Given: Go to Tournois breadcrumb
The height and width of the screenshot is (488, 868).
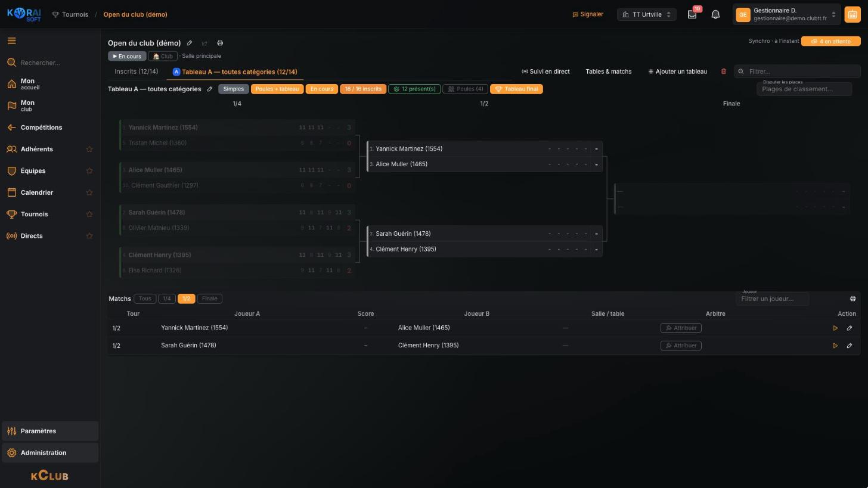Looking at the screenshot, I should click(70, 14).
